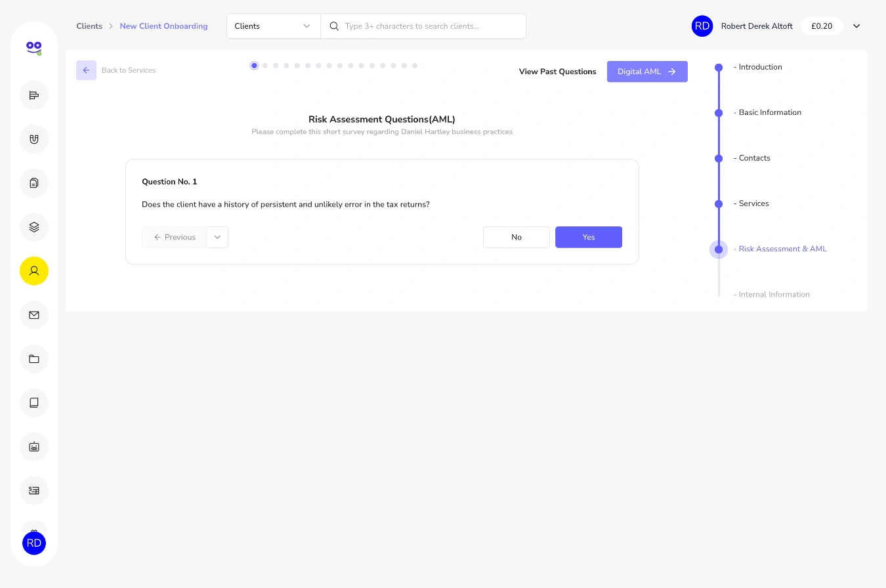Viewport: 886px width, 588px height.
Task: Click the New Client Onboarding breadcrumb
Action: 163,26
